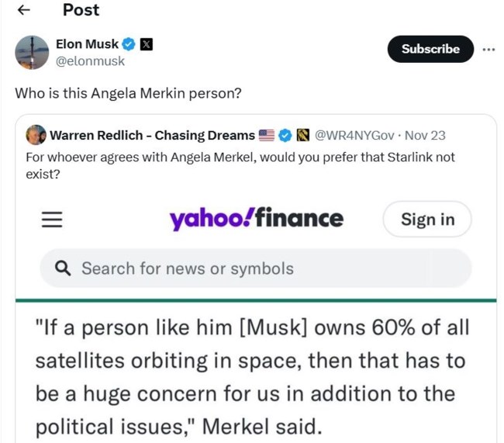Click the Warren Redlich - Chasing Dreams name
Image resolution: width=504 pixels, height=443 pixels.
pos(152,135)
